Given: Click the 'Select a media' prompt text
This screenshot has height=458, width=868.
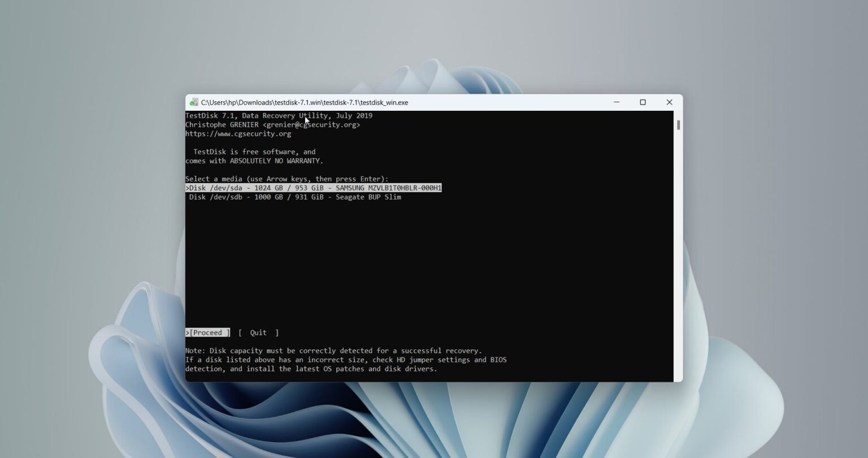Looking at the screenshot, I should click(x=287, y=179).
